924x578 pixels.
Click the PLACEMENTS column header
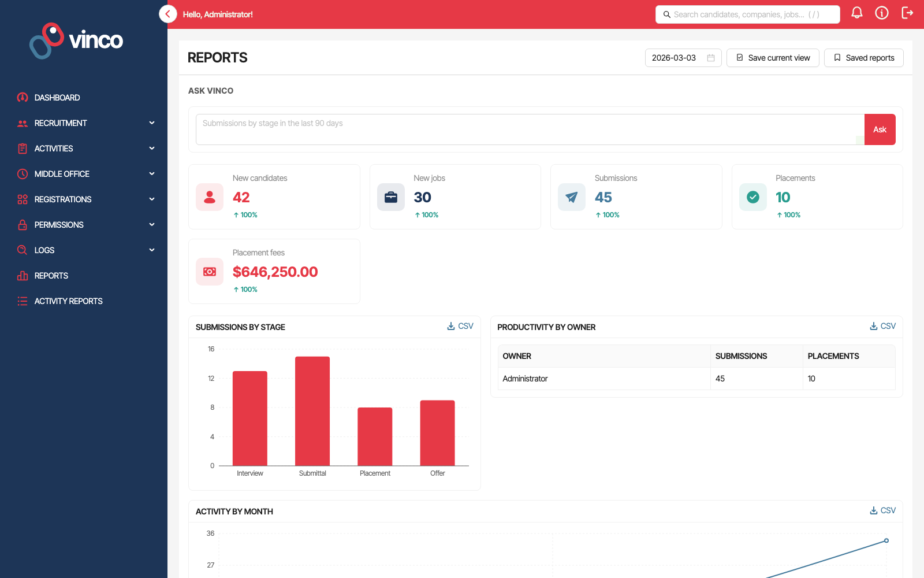pos(849,356)
